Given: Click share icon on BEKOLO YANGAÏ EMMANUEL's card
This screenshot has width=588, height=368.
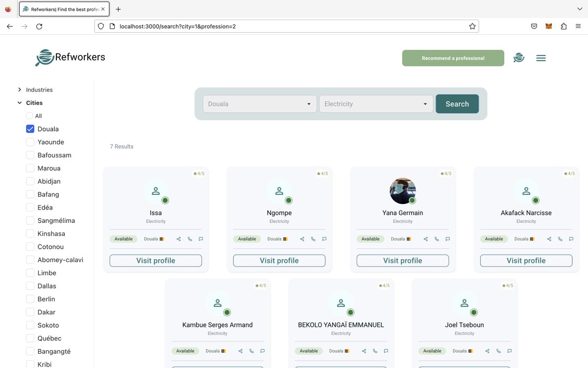Looking at the screenshot, I should point(364,351).
